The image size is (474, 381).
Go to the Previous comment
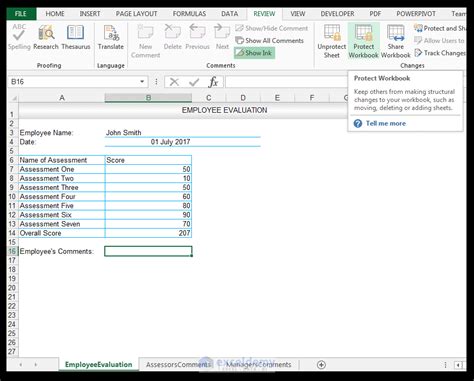pos(197,37)
